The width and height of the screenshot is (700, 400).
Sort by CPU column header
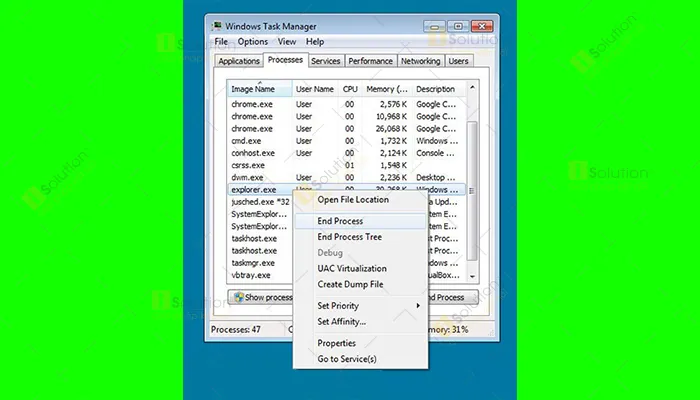pos(350,89)
